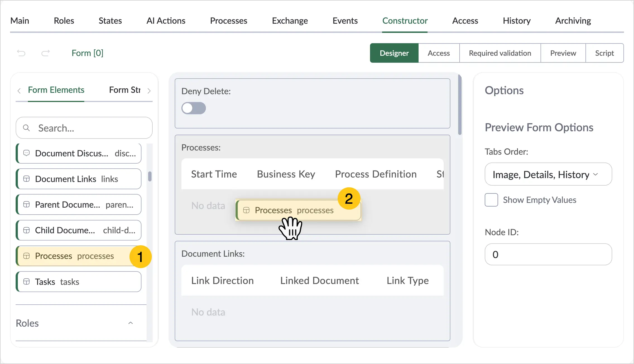Open the Archiving tab

pyautogui.click(x=573, y=21)
